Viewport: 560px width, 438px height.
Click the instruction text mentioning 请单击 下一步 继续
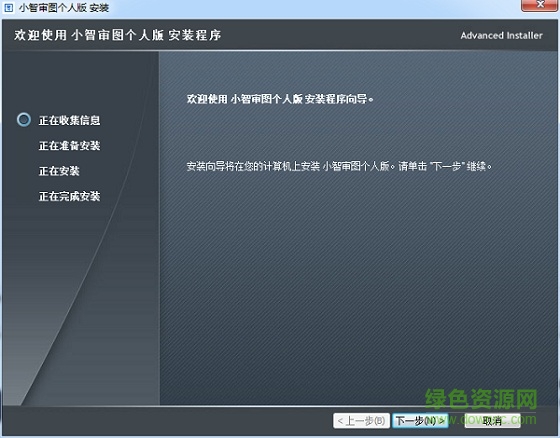tap(339, 166)
